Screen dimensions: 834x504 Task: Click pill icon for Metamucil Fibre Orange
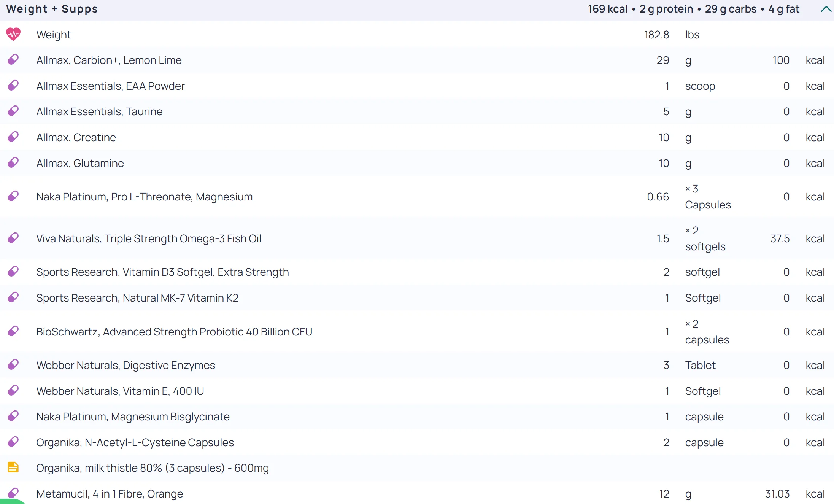(13, 493)
